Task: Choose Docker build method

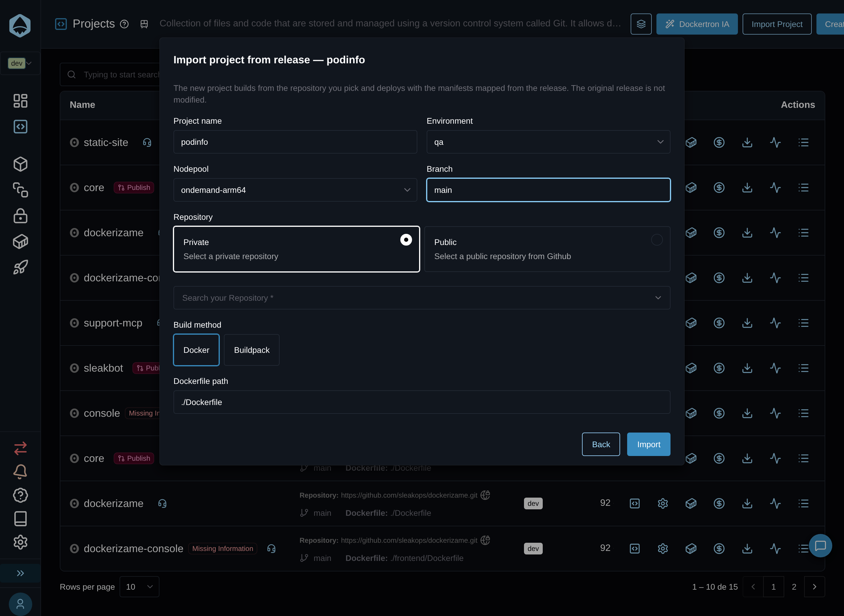Action: pos(196,350)
